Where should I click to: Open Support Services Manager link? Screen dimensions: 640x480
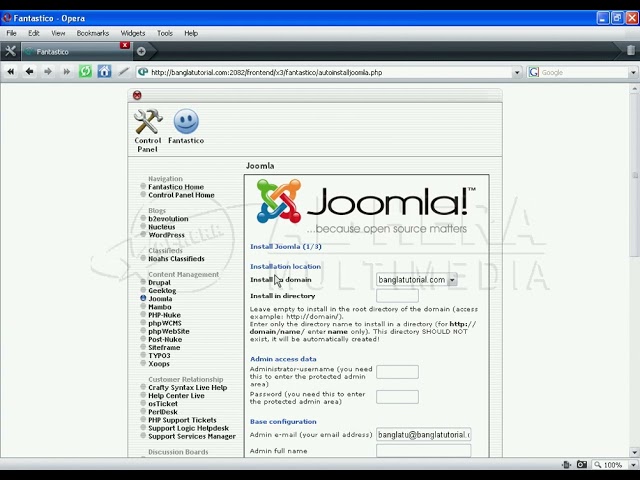pos(192,436)
